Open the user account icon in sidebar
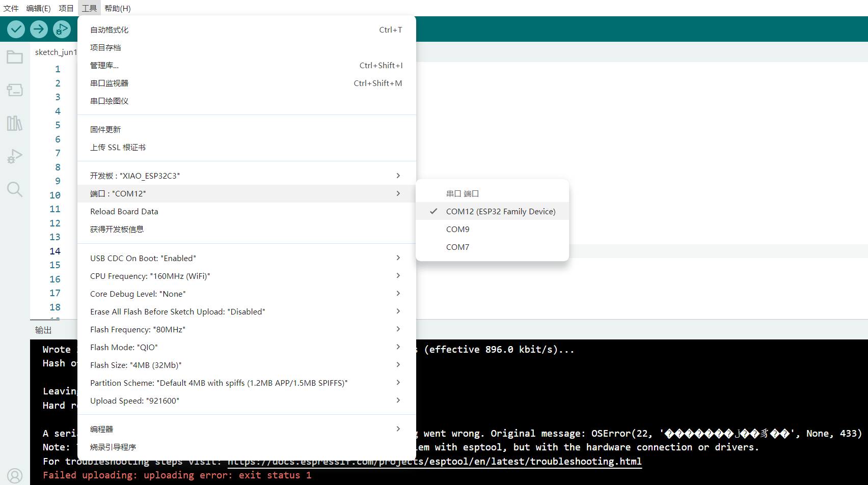The width and height of the screenshot is (868, 485). point(15,475)
